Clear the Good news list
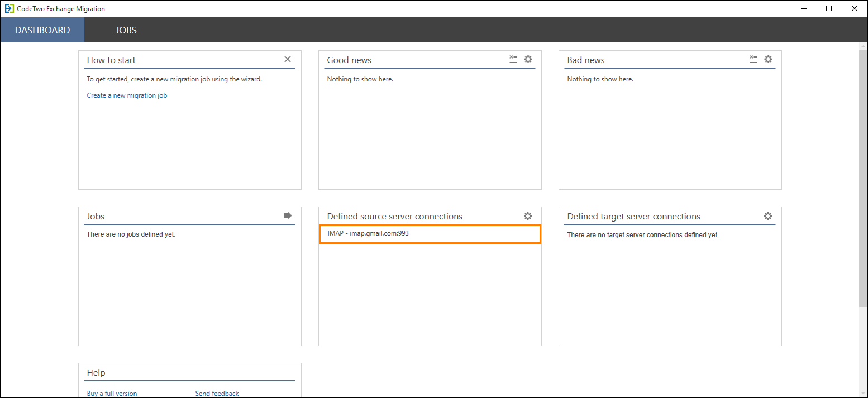The width and height of the screenshot is (868, 398). 513,59
